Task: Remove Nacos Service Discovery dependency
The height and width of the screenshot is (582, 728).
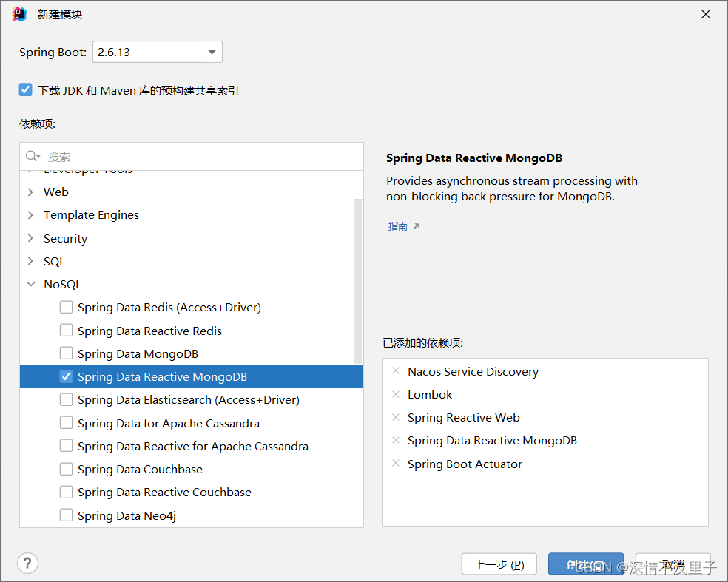Action: [x=396, y=370]
